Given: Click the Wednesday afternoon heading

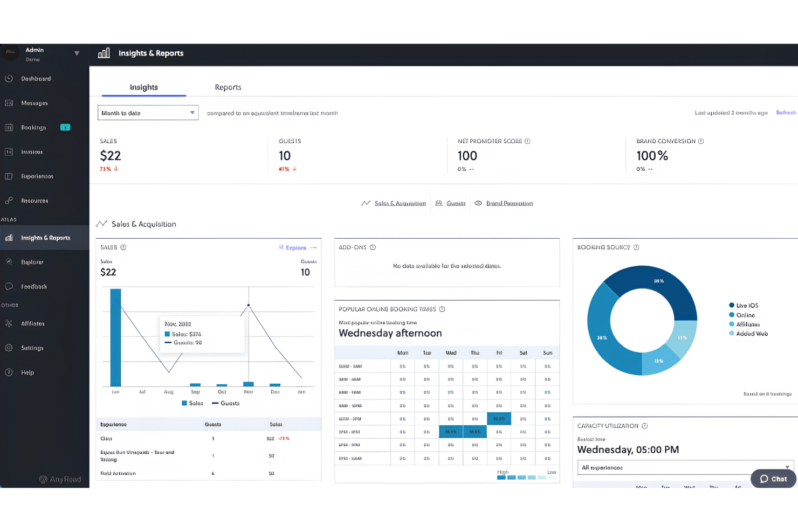Looking at the screenshot, I should point(390,333).
